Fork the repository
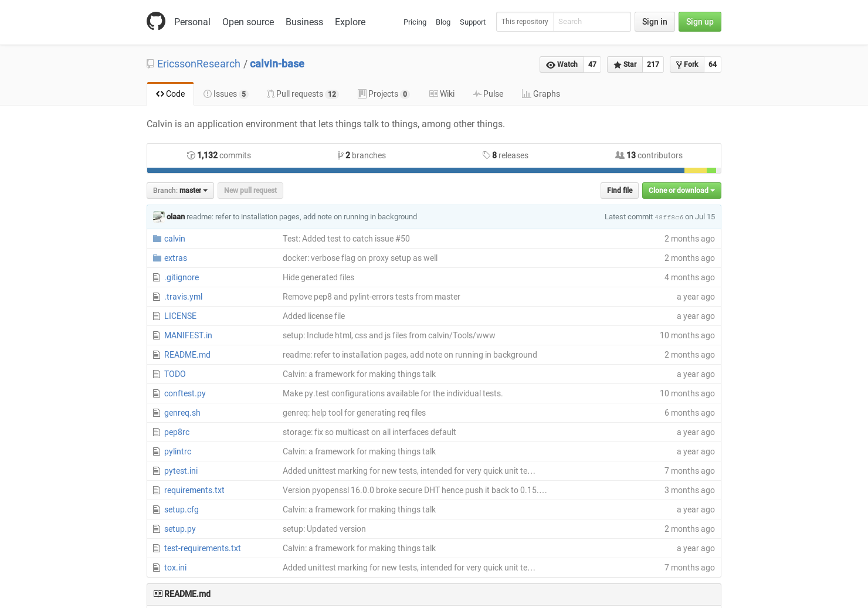868x608 pixels. tap(687, 64)
